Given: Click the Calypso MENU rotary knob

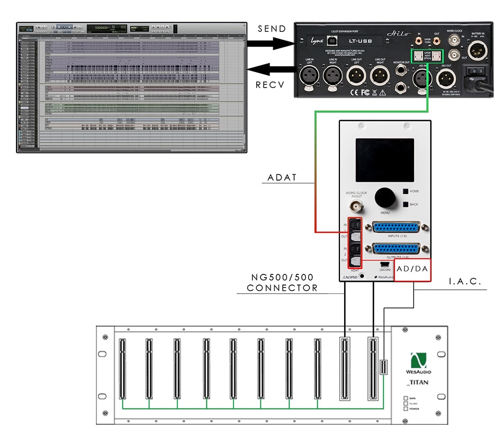Looking at the screenshot, I should point(385,198).
